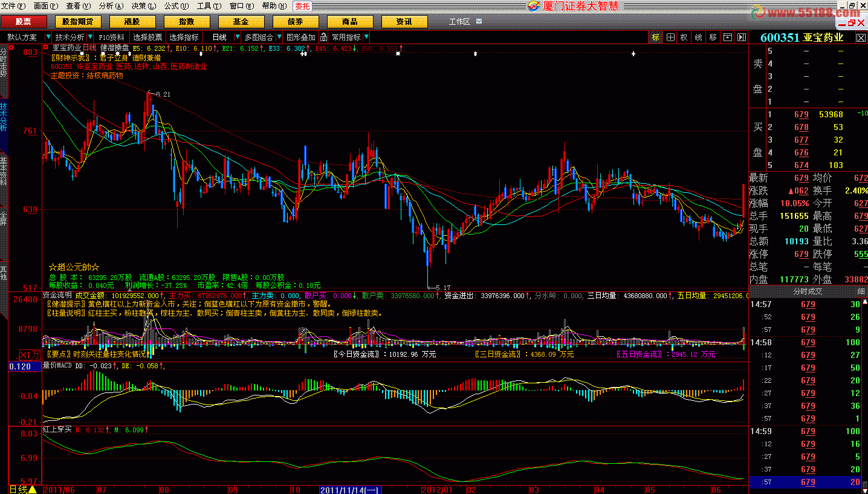Screen dimensions: 868x494
Task: Switch to the 港股 tab
Action: click(132, 22)
